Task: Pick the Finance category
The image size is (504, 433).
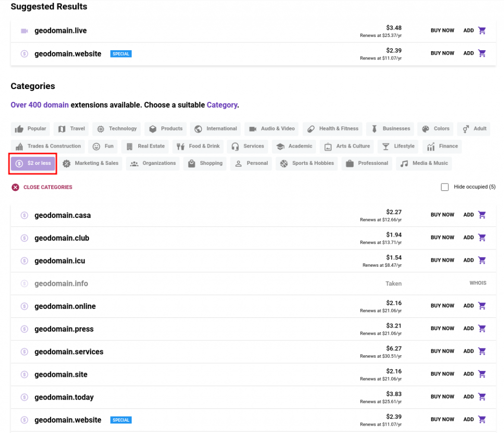Action: (x=442, y=146)
